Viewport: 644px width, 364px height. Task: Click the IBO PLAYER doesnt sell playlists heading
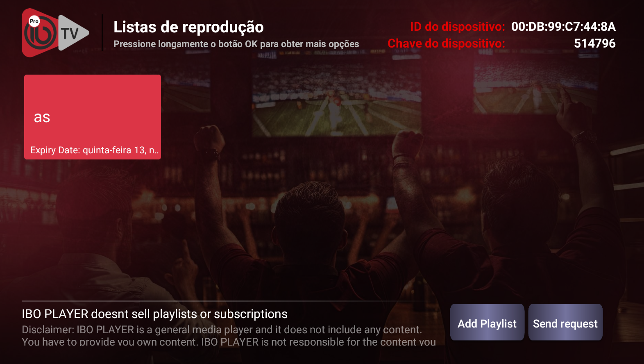(x=154, y=314)
